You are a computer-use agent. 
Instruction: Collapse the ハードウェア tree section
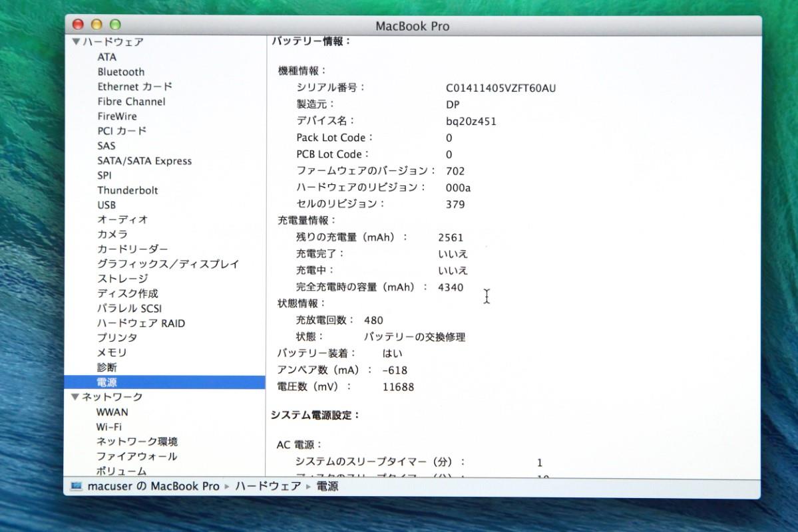click(76, 42)
